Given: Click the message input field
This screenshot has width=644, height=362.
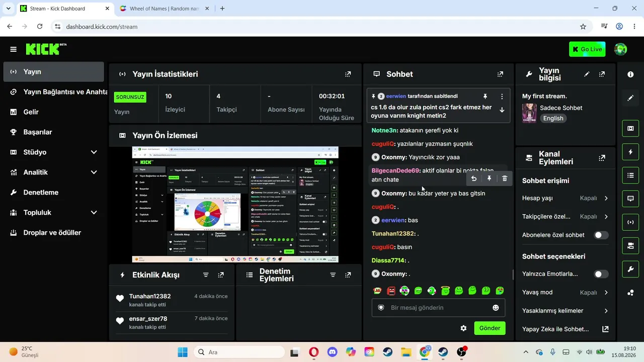Looking at the screenshot, I should tap(438, 308).
